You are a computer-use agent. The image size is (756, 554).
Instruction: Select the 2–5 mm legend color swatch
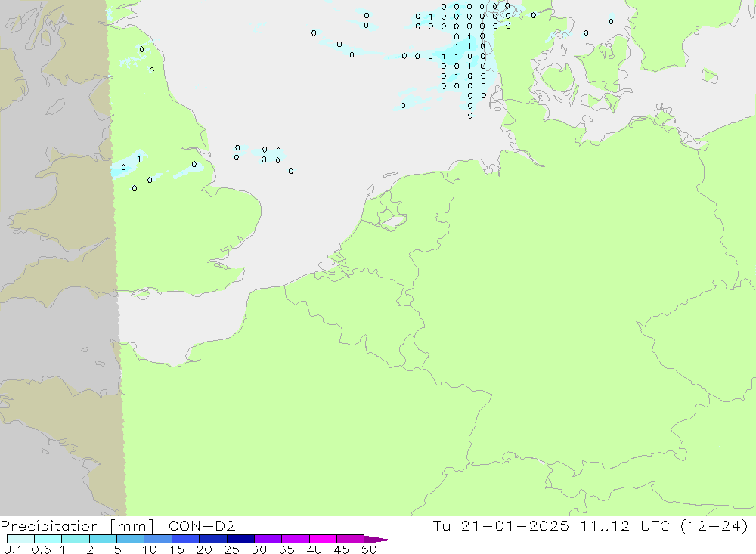103,539
